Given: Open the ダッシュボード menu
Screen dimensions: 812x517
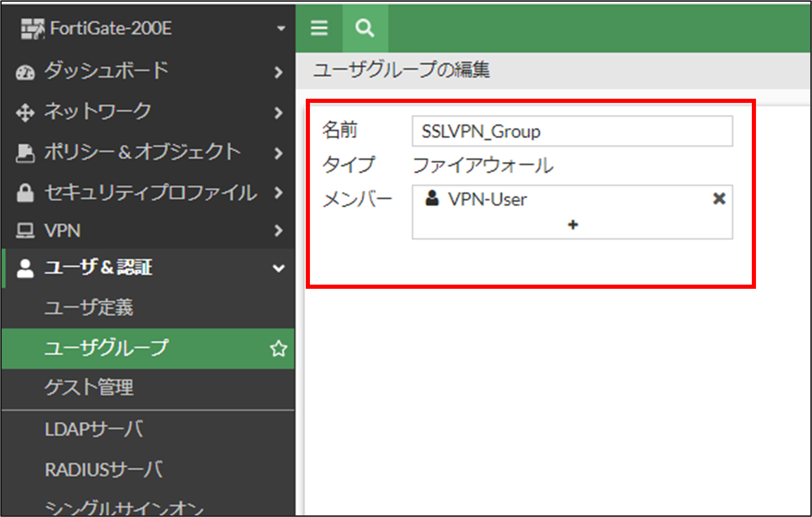Looking at the screenshot, I should click(148, 72).
